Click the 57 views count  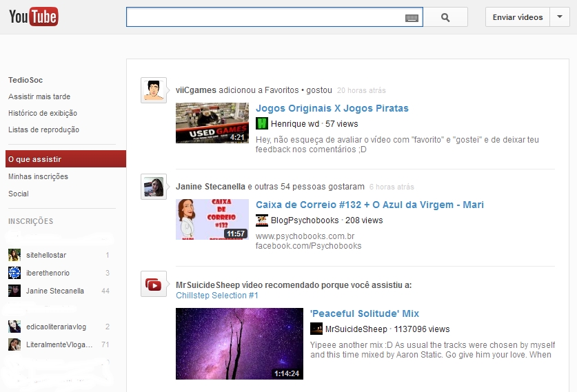341,124
